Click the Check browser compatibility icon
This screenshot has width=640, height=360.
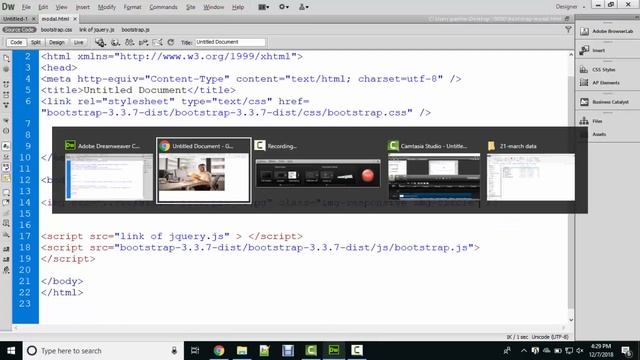pyautogui.click(x=143, y=42)
